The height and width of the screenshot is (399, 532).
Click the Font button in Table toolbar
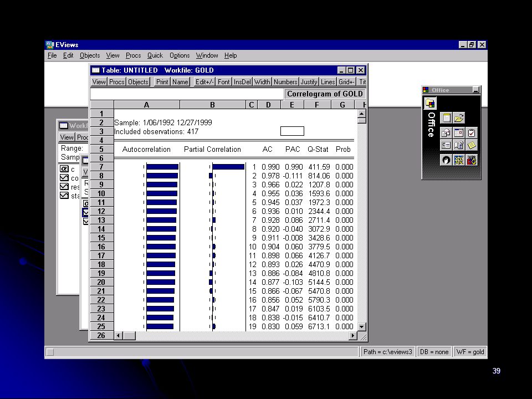coord(223,82)
